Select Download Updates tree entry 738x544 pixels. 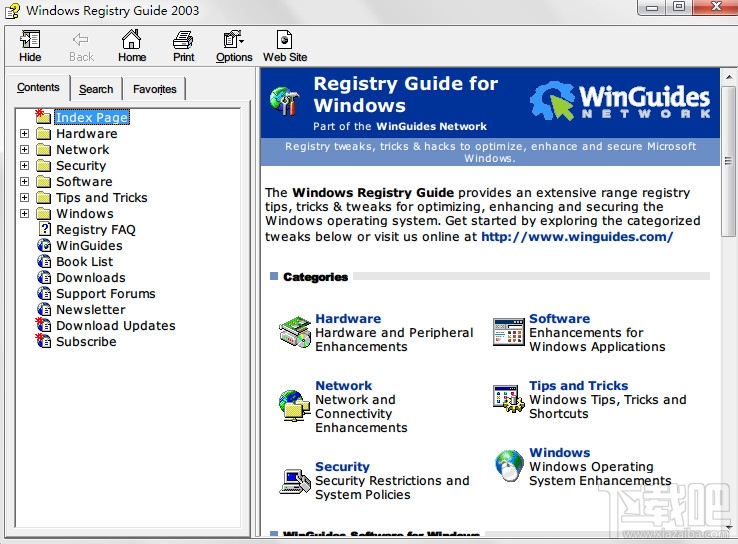[115, 326]
